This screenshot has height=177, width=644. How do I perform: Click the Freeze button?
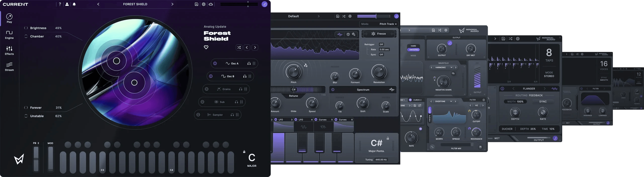click(379, 34)
